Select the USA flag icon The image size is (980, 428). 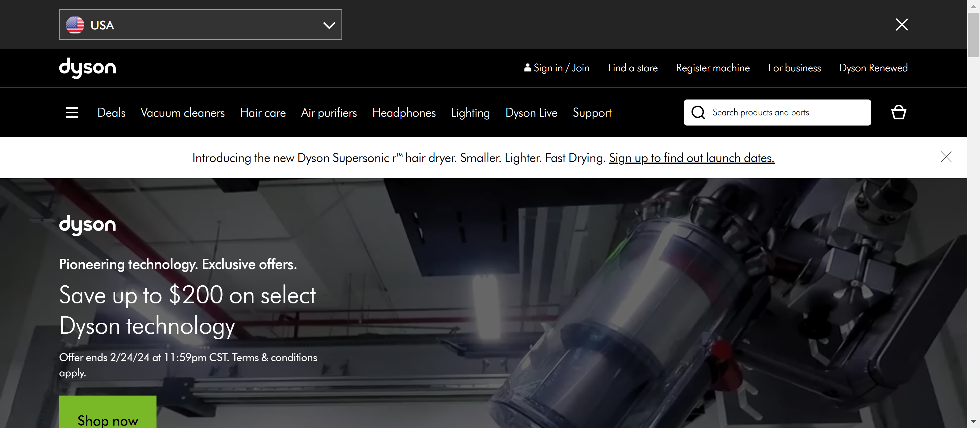tap(75, 25)
